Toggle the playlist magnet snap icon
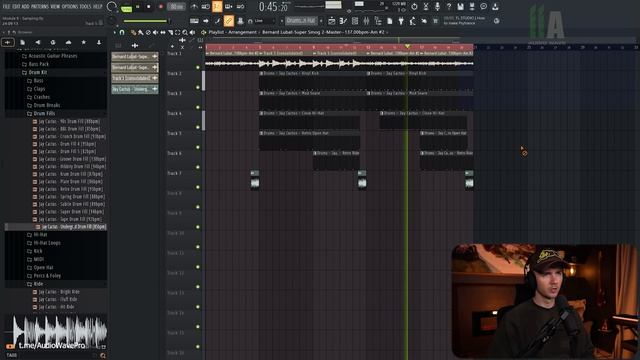The image size is (640, 360). click(x=122, y=32)
